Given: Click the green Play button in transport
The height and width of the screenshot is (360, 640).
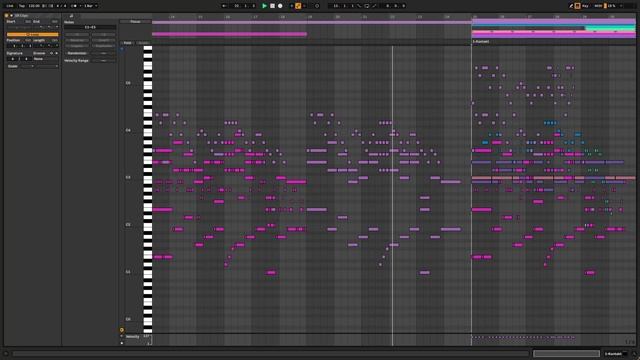Looking at the screenshot, I should [264, 6].
